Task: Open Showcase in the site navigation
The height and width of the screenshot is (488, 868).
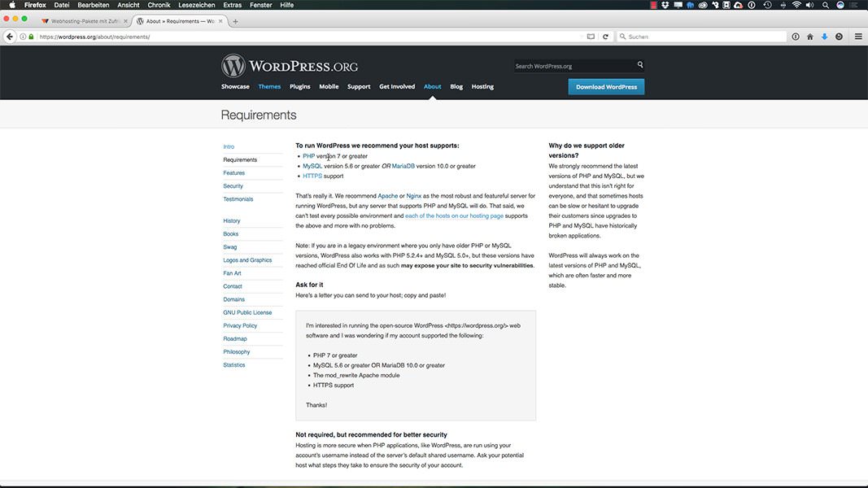Action: point(235,87)
